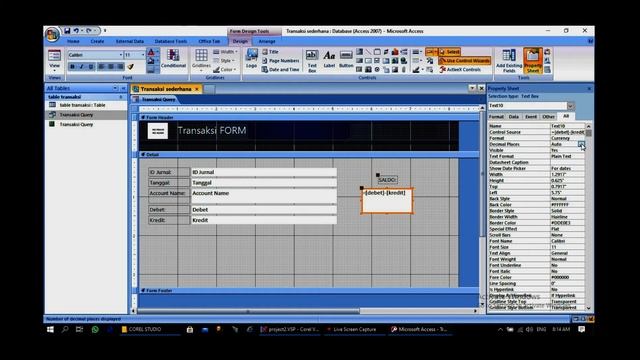Select the Label control tool
Screen dimensions: 640x360
329,59
